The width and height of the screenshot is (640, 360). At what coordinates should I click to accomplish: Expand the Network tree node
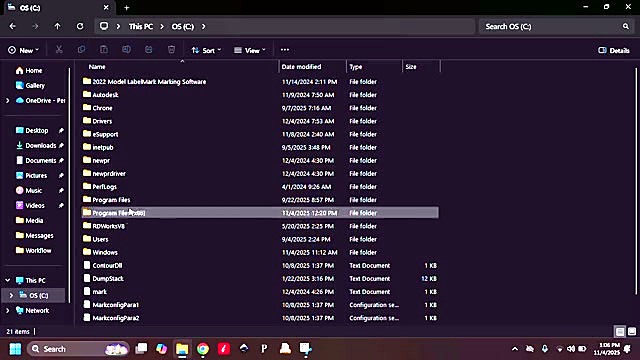[x=8, y=311]
